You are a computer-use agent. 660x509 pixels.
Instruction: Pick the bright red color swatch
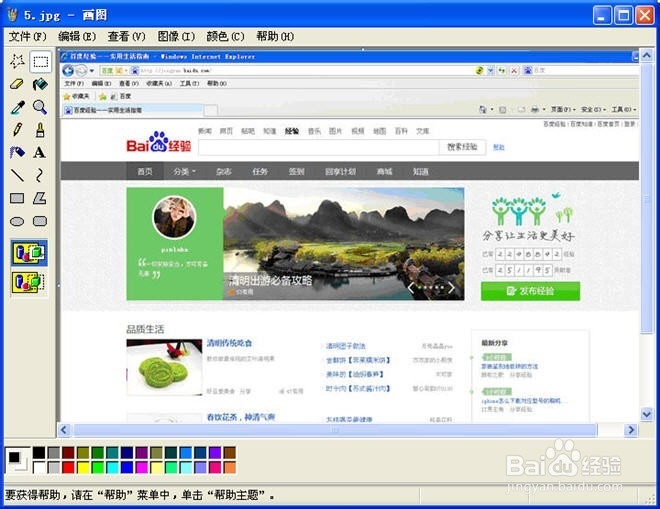(68, 467)
